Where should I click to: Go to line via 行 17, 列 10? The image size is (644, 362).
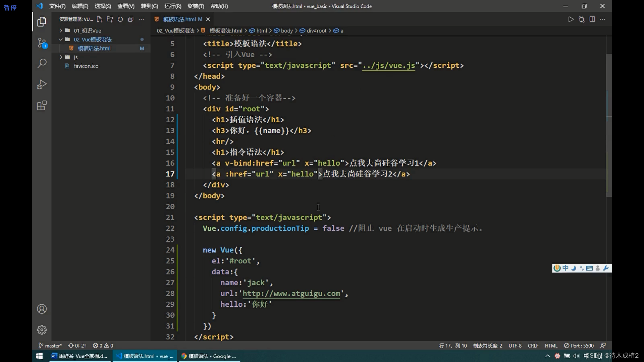tap(453, 346)
